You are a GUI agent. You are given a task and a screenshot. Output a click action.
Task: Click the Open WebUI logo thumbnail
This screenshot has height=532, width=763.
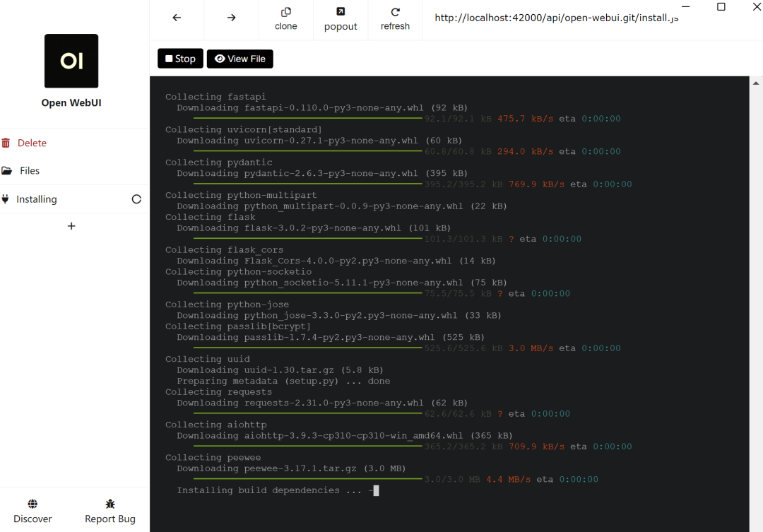[71, 61]
